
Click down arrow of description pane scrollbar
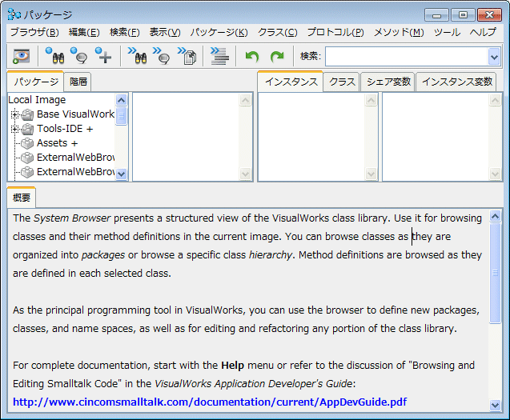coord(496,405)
